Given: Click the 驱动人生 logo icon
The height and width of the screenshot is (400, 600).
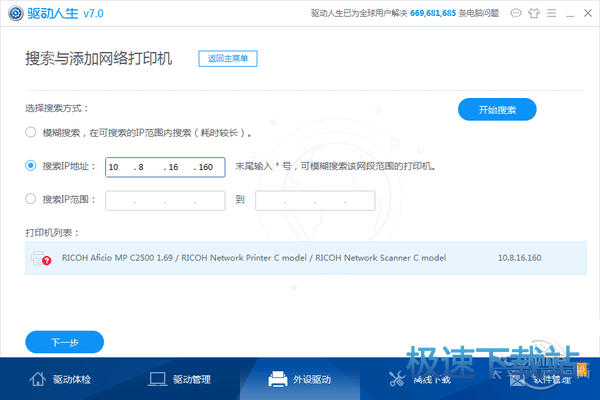Looking at the screenshot, I should pos(16,13).
